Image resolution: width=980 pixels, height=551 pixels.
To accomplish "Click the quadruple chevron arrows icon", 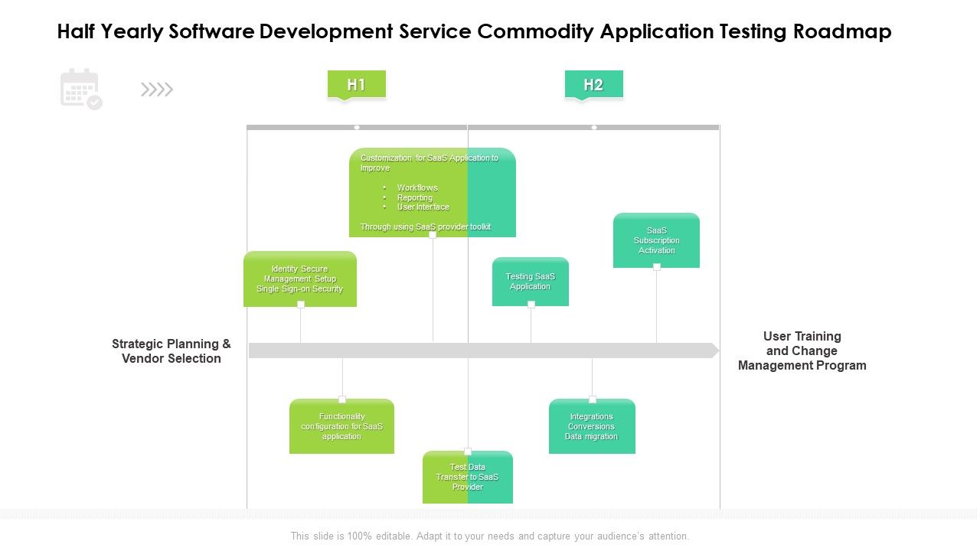I will 157,90.
